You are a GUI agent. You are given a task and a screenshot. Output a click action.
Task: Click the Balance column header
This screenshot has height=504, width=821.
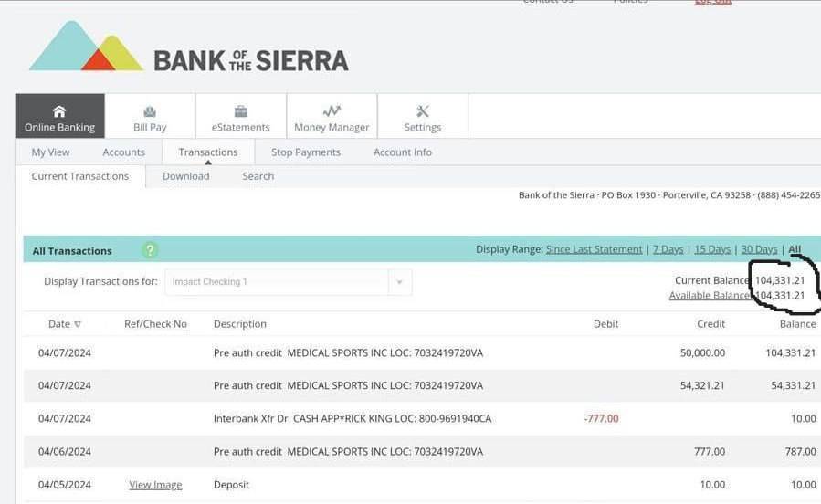click(x=797, y=324)
